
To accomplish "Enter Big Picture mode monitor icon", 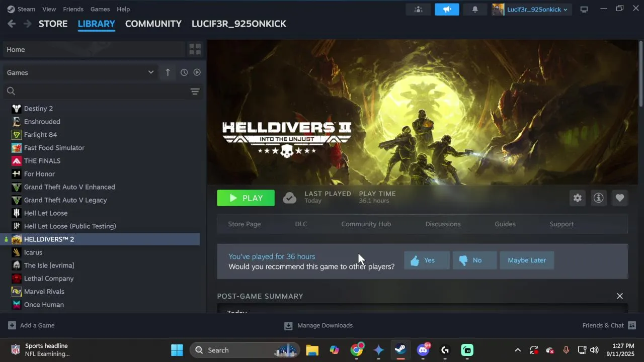I will tap(584, 9).
